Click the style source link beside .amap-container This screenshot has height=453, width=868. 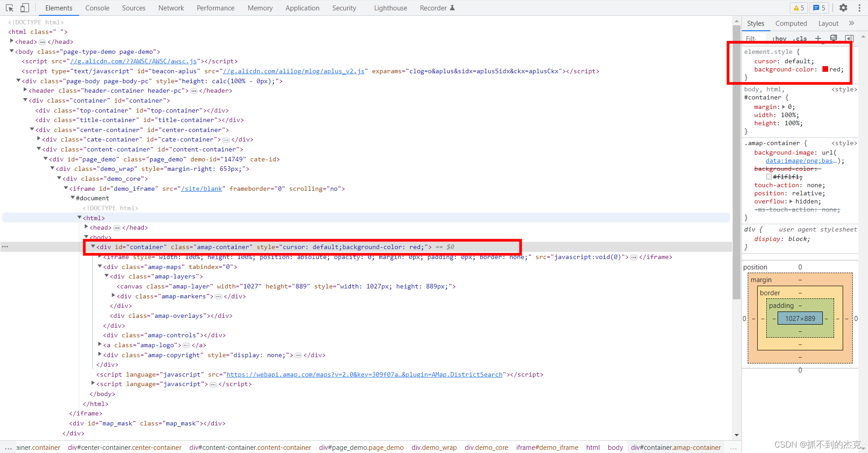(844, 143)
